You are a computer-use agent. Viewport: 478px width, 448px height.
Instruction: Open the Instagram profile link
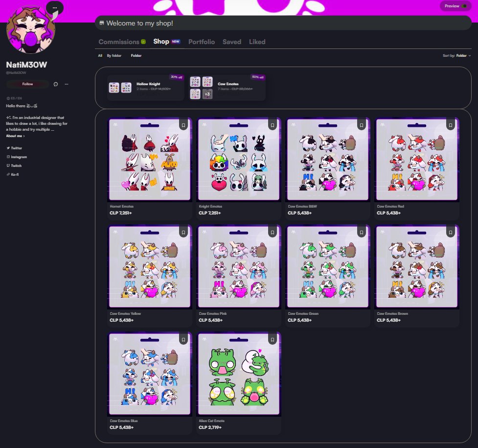click(19, 157)
